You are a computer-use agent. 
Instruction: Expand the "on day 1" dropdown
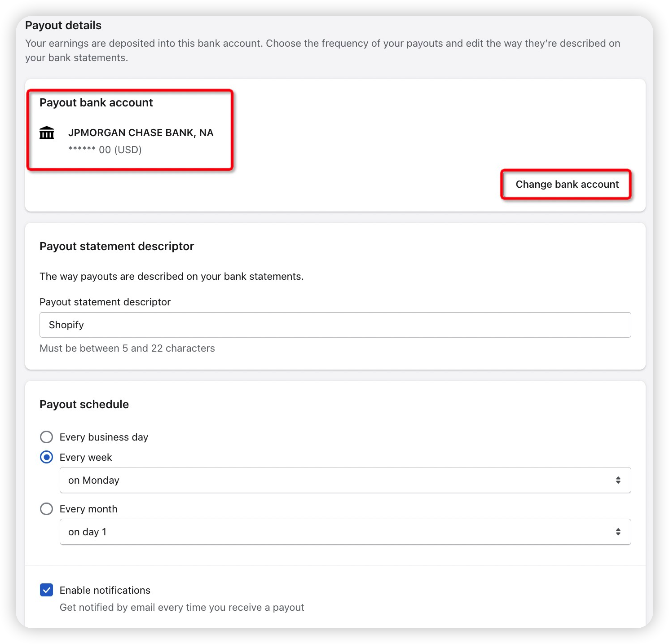tap(345, 532)
